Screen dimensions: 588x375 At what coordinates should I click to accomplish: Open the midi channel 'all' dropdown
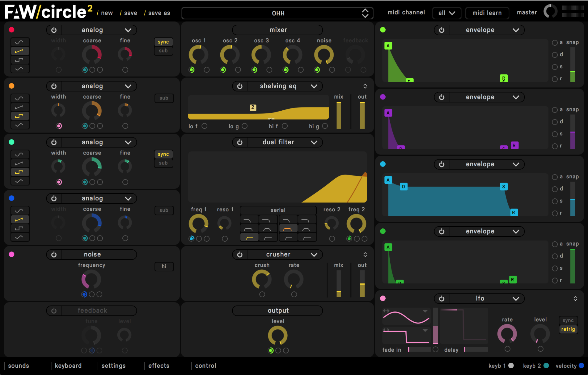(x=447, y=13)
